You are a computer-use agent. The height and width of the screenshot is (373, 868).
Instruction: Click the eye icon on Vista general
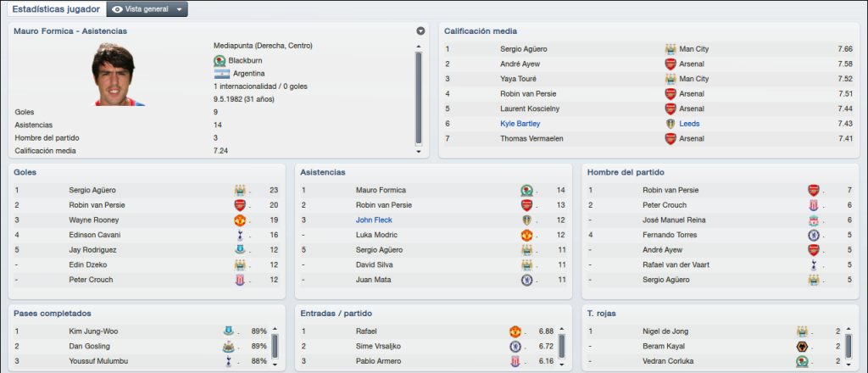[117, 9]
